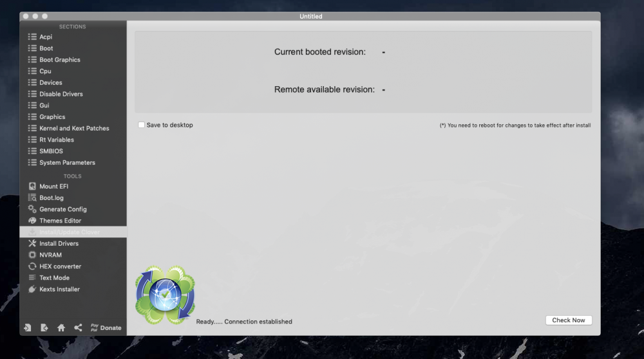Click the System Parameters list icon

(32, 163)
